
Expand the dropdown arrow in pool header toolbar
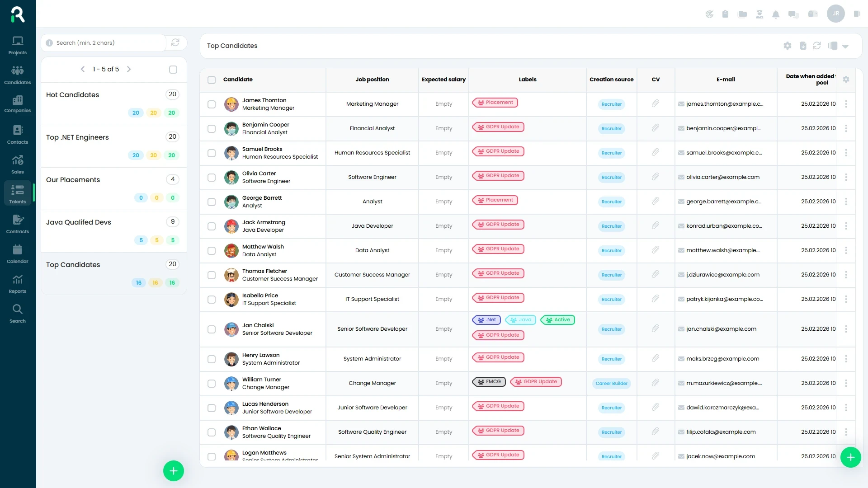(845, 46)
